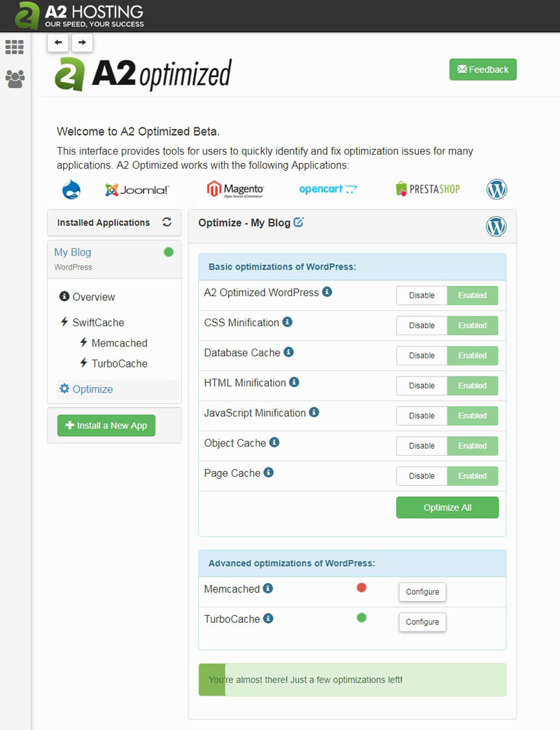
Task: Refresh the Installed Applications list
Action: click(x=167, y=222)
